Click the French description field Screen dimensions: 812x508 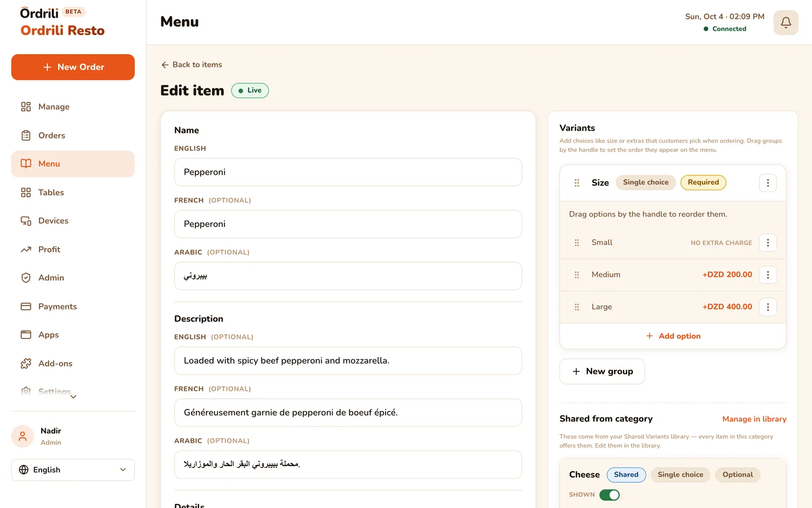pyautogui.click(x=348, y=412)
